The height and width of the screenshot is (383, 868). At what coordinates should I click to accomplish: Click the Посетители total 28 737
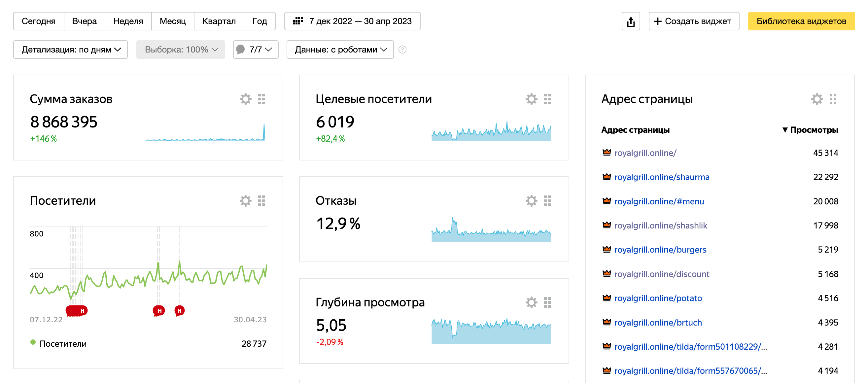click(x=254, y=344)
